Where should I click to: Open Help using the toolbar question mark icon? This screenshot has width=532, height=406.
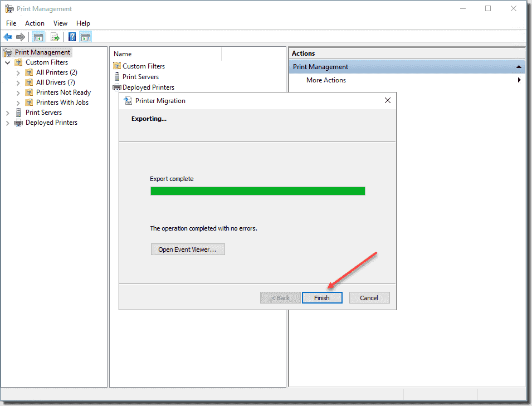[x=71, y=37]
